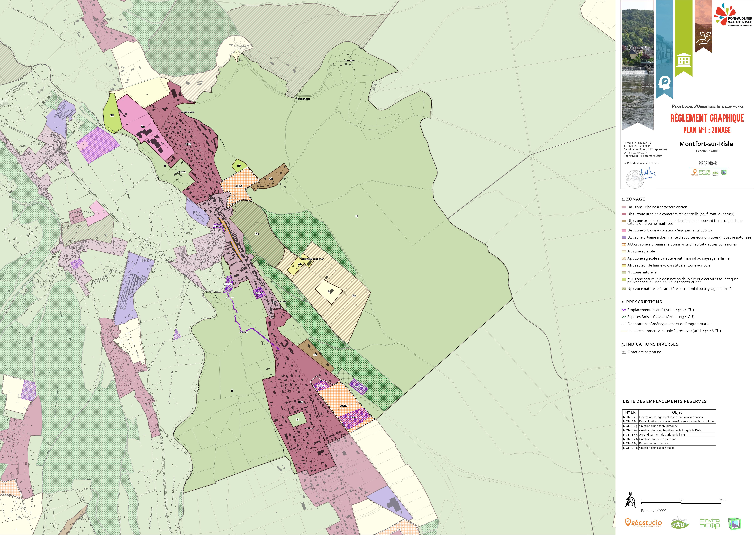Viewport: 756px width, 535px height.
Task: Click the bright green Nl1 leisure legend swatch
Action: tap(624, 279)
